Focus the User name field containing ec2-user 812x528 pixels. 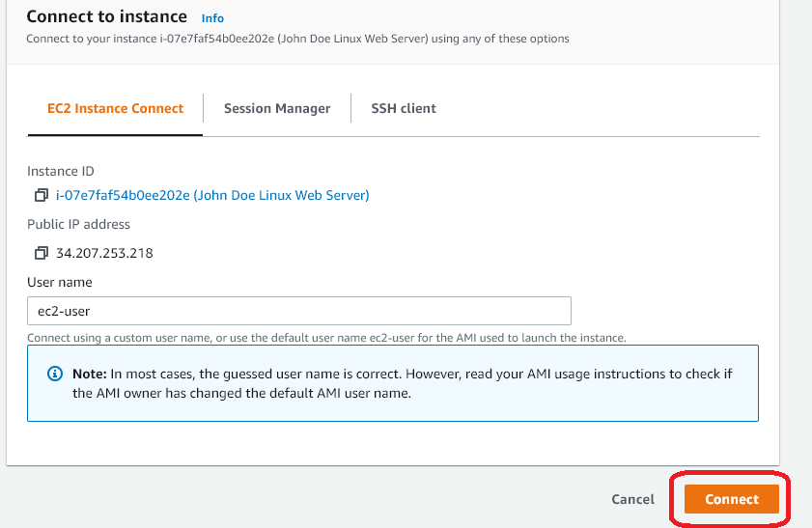tap(299, 311)
